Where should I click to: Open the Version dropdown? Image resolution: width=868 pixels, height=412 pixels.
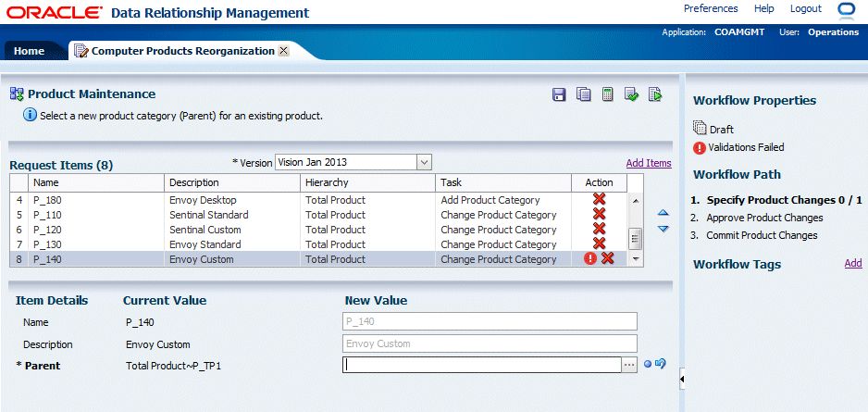coord(425,162)
